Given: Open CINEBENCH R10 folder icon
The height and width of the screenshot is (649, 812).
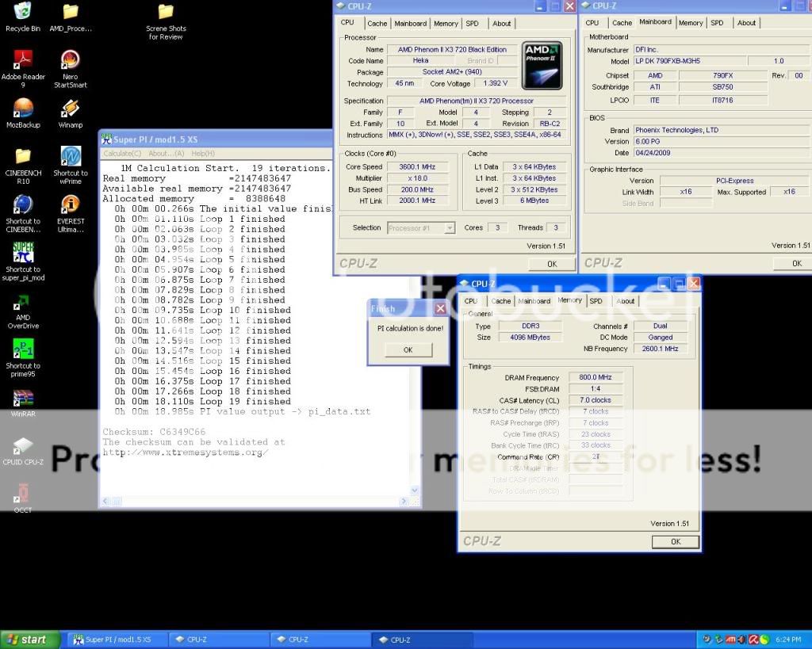Looking at the screenshot, I should [x=23, y=166].
